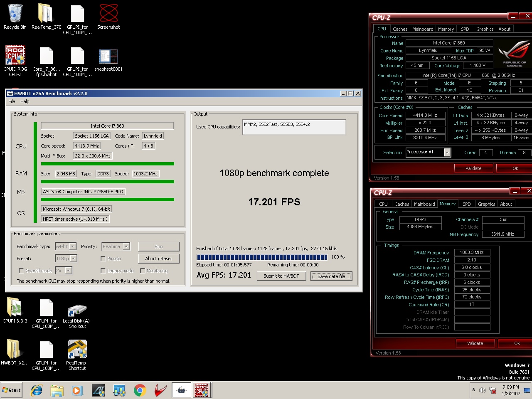
Task: Open the Help menu in HWBOT
Action: [25, 101]
